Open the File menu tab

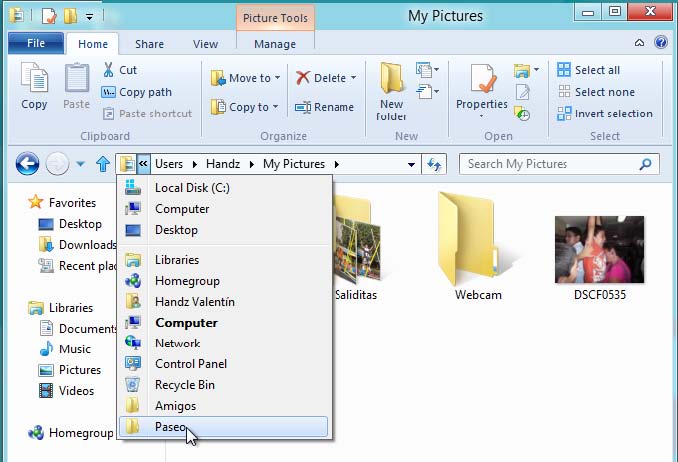(36, 44)
